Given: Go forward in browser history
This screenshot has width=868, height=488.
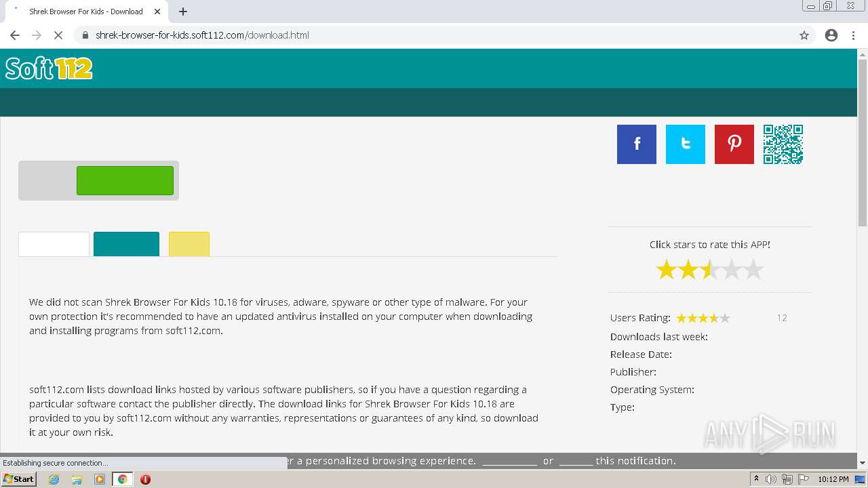Looking at the screenshot, I should click(37, 35).
